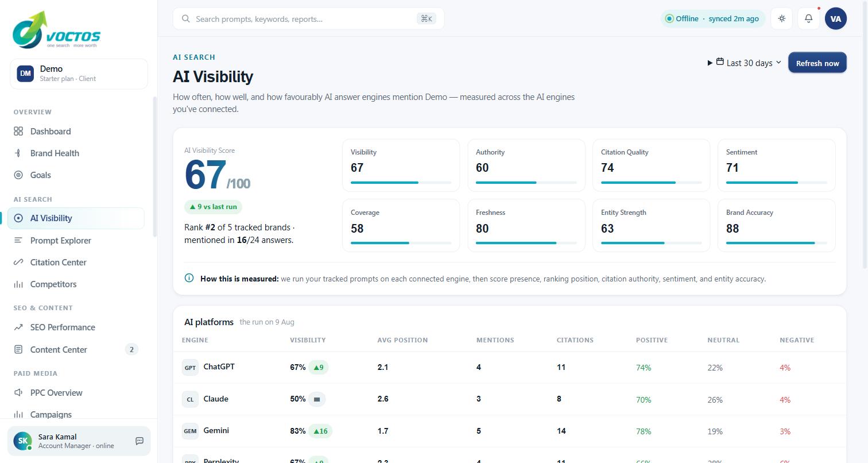The image size is (868, 463).
Task: Click the Content Center document icon
Action: 18,350
